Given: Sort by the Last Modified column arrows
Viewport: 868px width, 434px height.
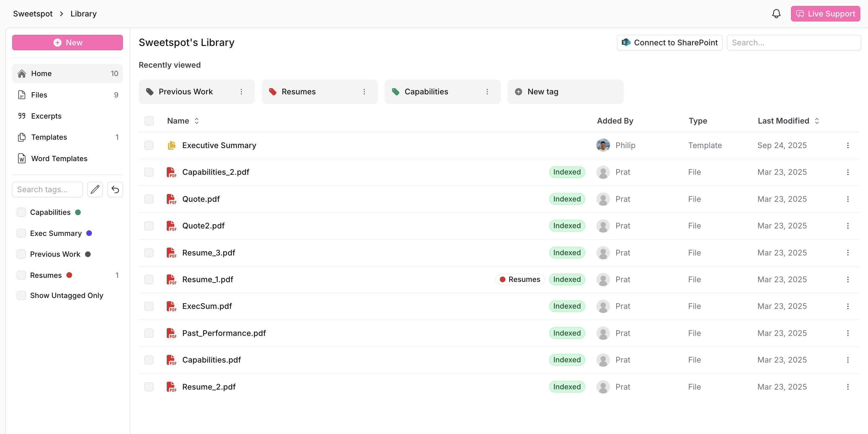Looking at the screenshot, I should pyautogui.click(x=817, y=121).
